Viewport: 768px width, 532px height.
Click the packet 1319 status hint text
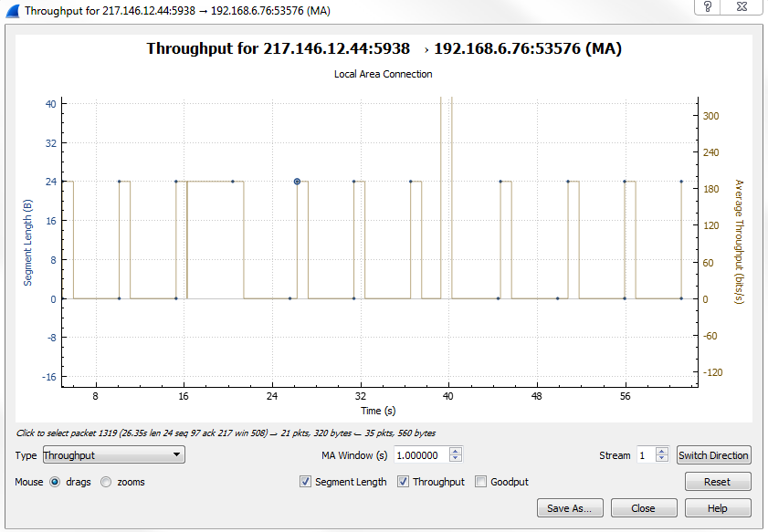(226, 433)
